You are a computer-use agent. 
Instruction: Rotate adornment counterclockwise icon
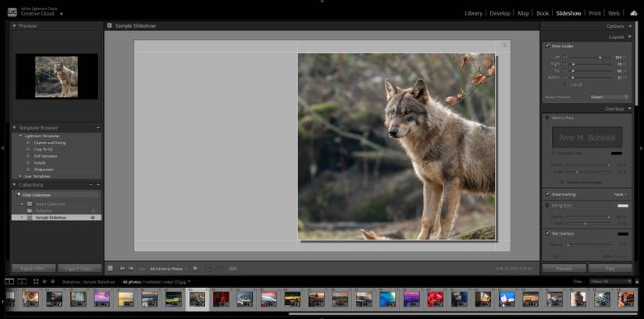209,269
